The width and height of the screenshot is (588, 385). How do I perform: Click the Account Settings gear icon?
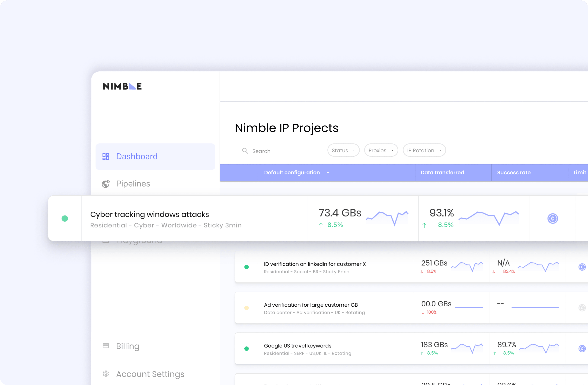[106, 374]
